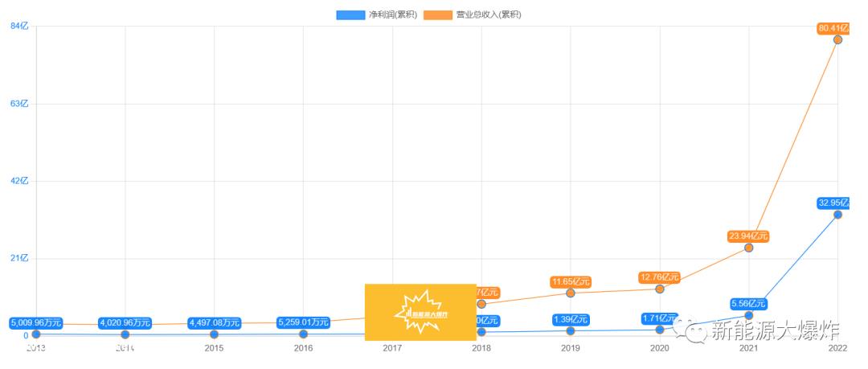Click the 21亿 y-axis label

pos(18,258)
